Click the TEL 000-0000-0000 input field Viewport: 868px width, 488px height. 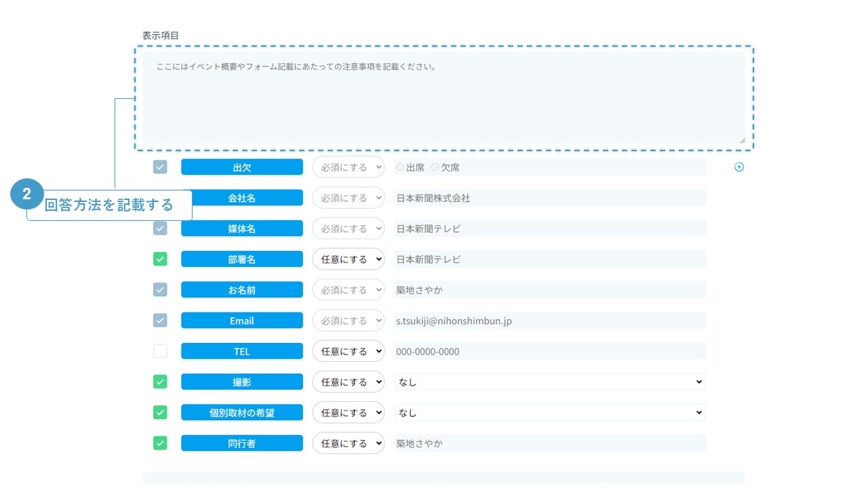point(550,351)
